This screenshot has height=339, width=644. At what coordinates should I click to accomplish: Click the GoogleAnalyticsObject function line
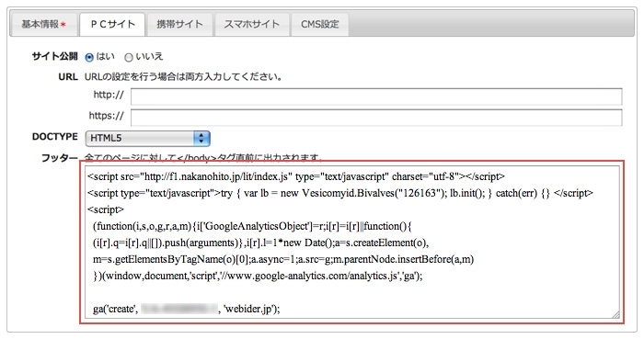[252, 226]
